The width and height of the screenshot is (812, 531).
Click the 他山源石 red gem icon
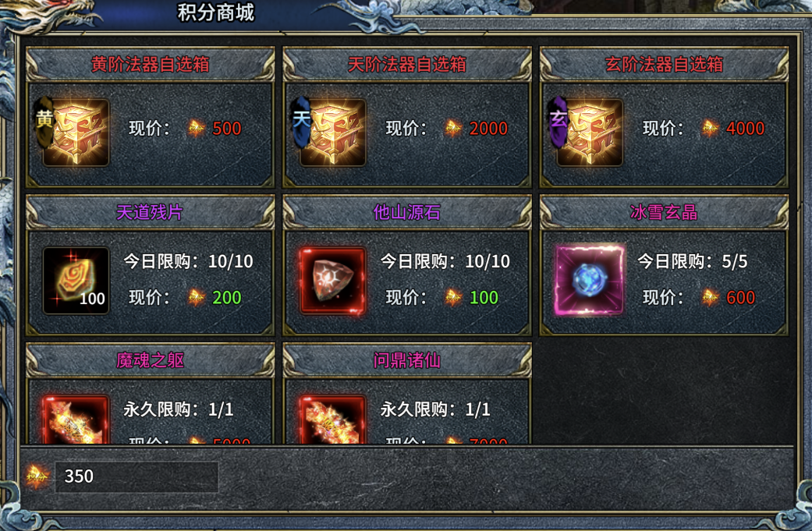[x=332, y=280]
